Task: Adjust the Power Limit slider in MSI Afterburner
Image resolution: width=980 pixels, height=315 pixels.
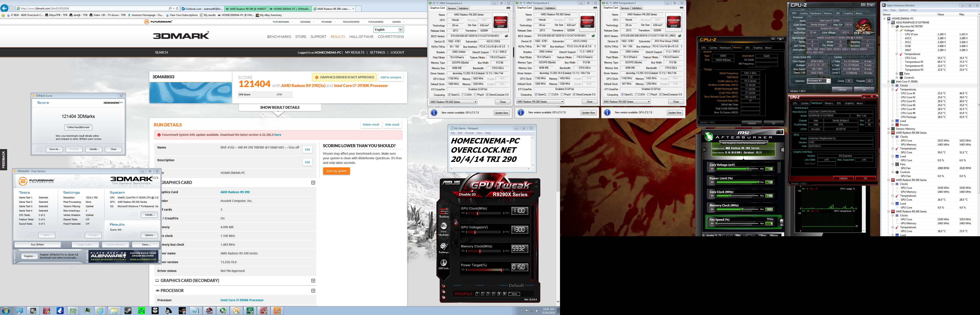Action: click(x=737, y=182)
